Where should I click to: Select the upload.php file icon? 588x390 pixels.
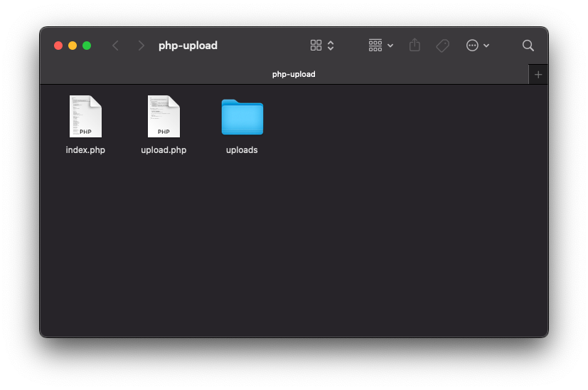164,117
